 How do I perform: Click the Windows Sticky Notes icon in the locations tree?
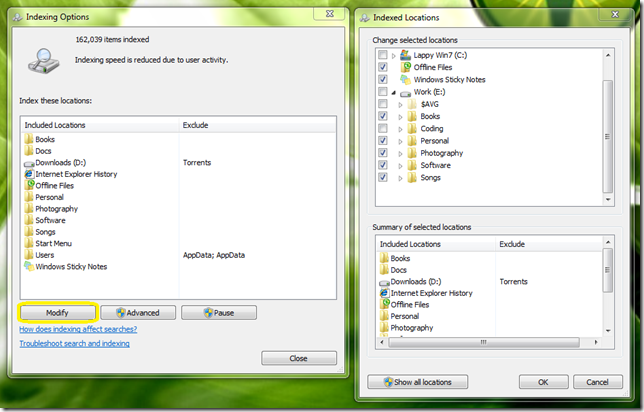click(406, 79)
